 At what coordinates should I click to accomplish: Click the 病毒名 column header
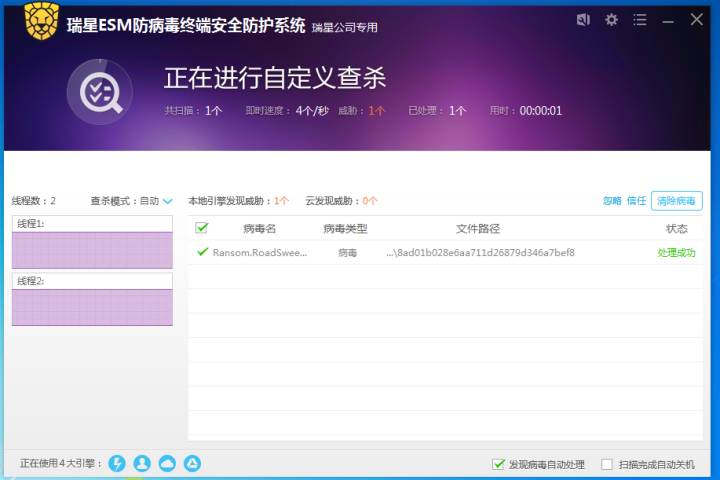pyautogui.click(x=259, y=229)
